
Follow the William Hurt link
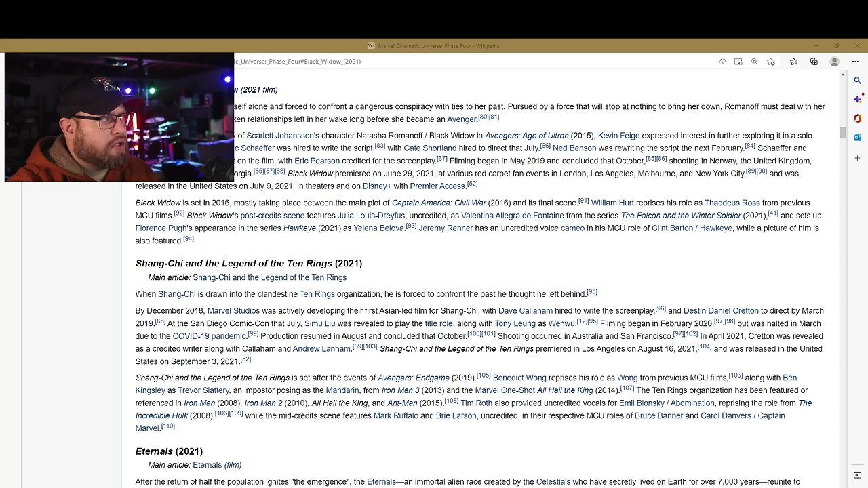coord(612,203)
